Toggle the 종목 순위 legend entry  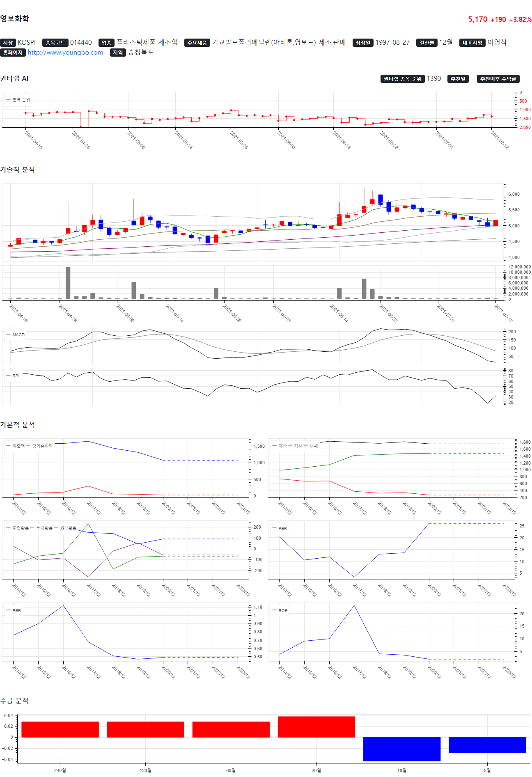[x=18, y=100]
